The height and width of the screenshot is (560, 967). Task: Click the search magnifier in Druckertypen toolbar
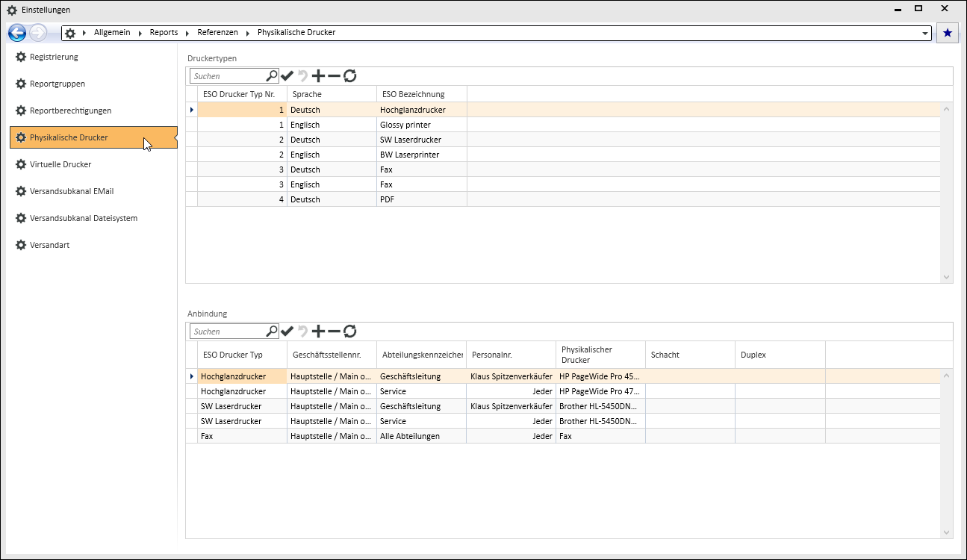tap(272, 75)
